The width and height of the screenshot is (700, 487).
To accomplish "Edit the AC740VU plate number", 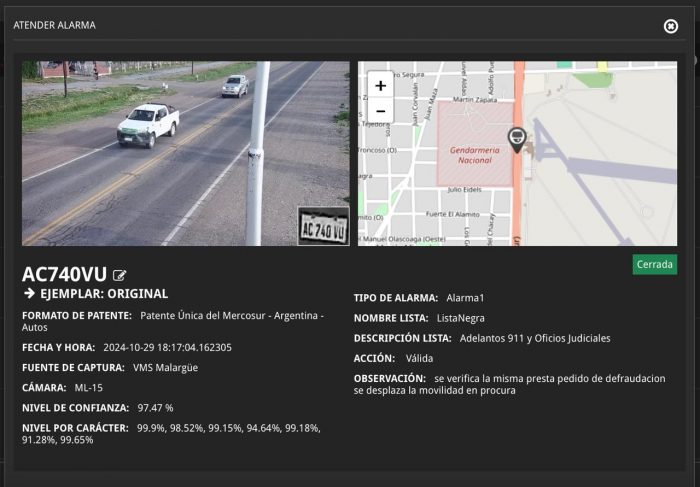I will click(119, 275).
